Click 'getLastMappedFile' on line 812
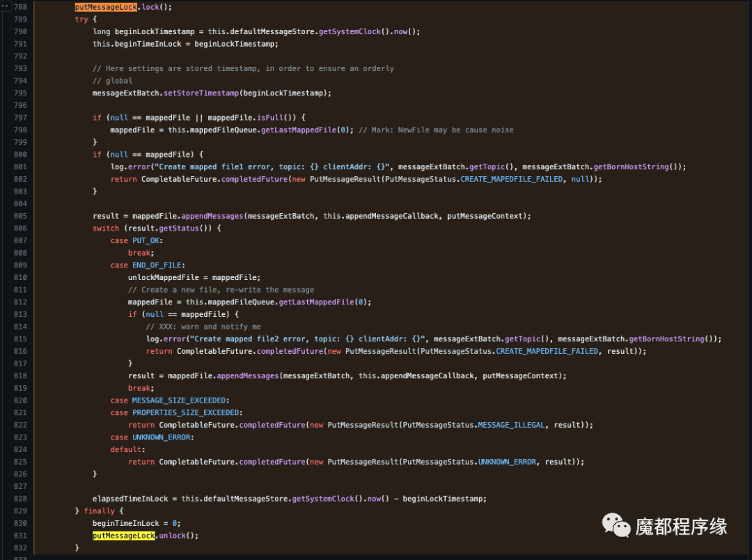This screenshot has height=560, width=752. pyautogui.click(x=317, y=302)
